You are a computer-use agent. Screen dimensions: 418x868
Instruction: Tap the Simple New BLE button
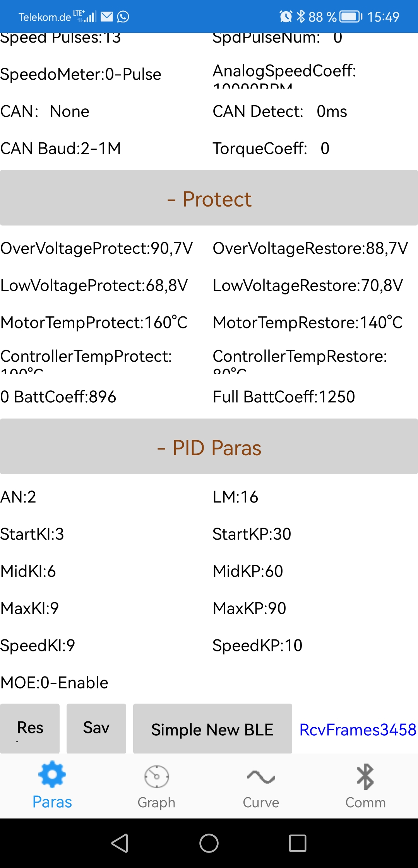(x=212, y=729)
